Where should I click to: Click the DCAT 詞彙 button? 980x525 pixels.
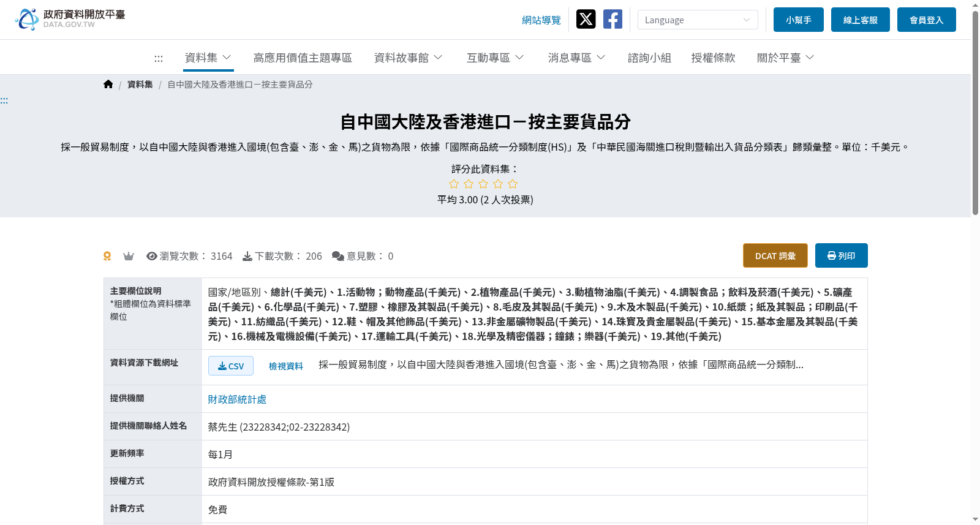775,255
